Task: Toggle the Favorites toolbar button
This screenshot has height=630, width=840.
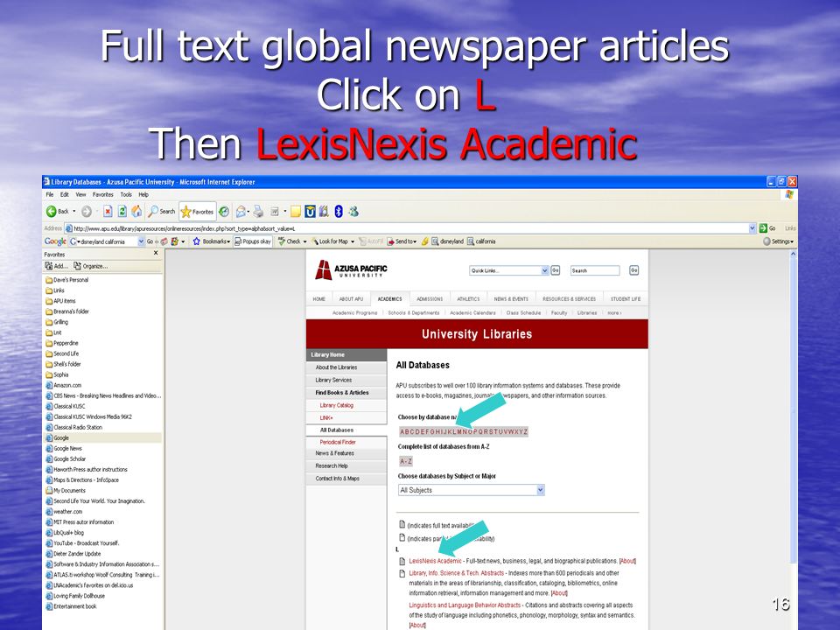Action: click(x=197, y=212)
